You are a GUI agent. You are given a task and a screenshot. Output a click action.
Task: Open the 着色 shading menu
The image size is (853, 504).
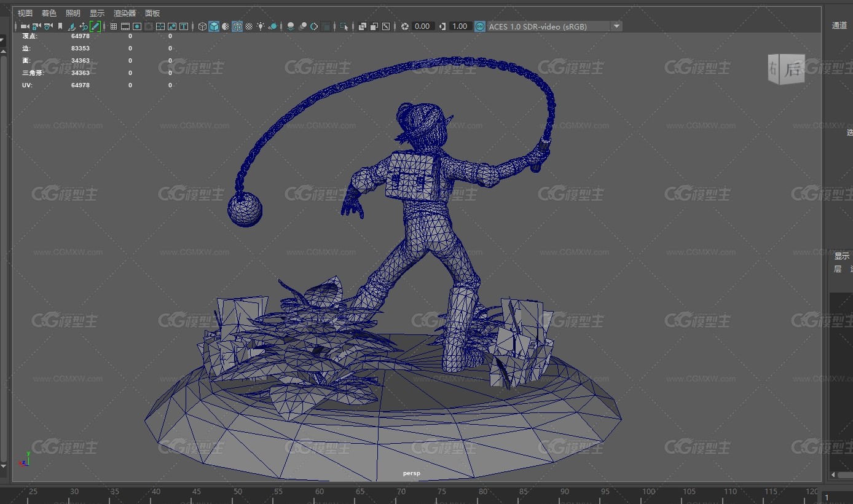click(x=49, y=13)
